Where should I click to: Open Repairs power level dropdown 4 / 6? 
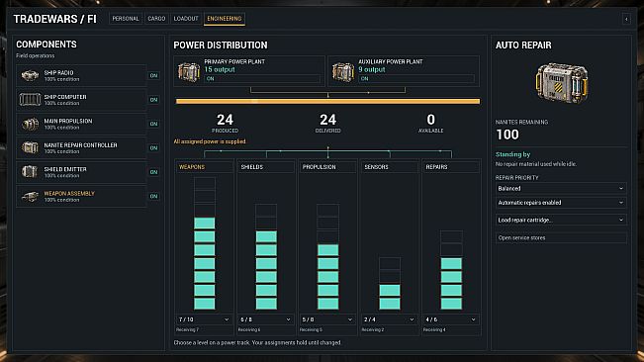click(x=451, y=319)
